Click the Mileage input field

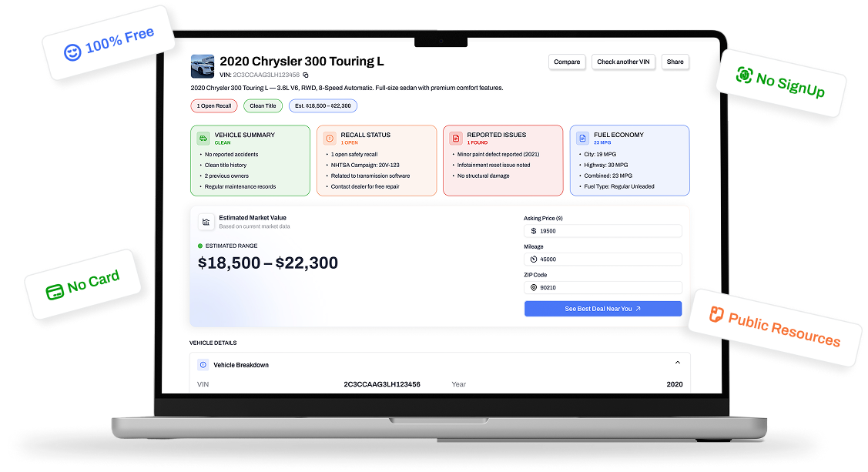603,259
